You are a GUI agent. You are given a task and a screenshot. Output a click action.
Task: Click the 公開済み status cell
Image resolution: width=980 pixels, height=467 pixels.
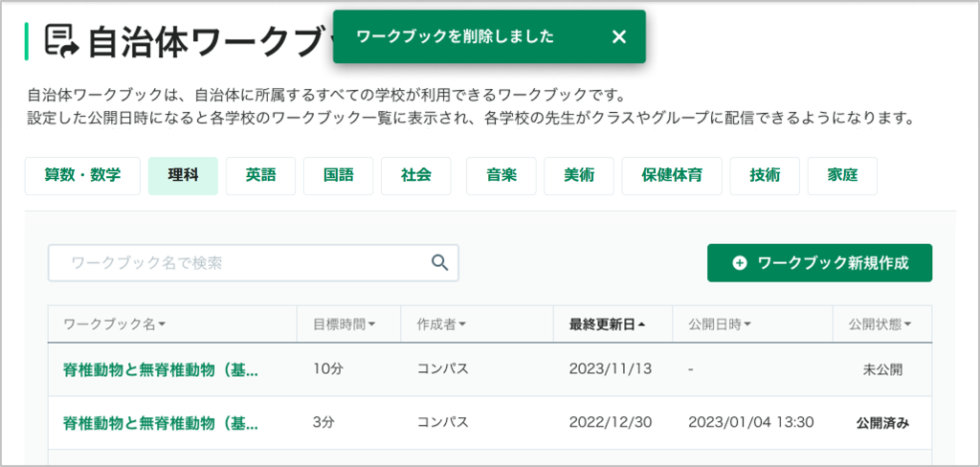pyautogui.click(x=882, y=423)
